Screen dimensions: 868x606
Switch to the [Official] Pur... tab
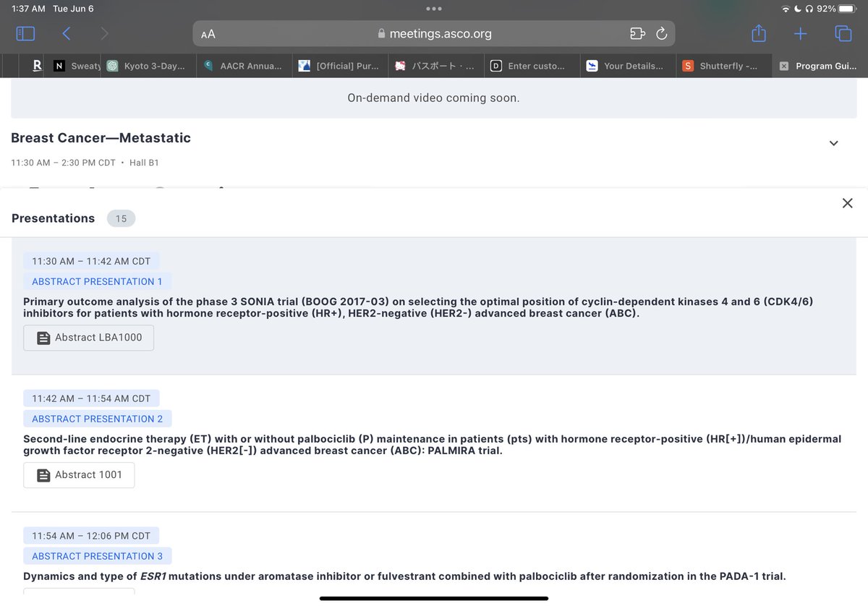coord(340,66)
